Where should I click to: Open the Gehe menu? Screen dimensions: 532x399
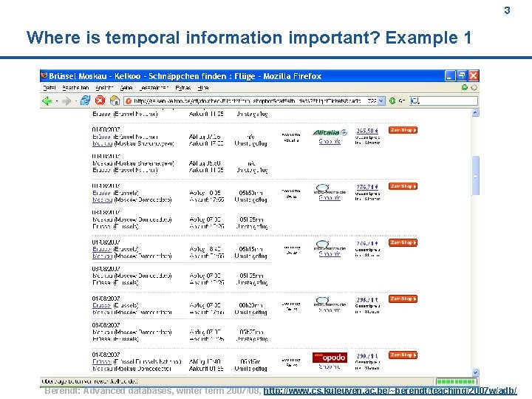(x=126, y=88)
